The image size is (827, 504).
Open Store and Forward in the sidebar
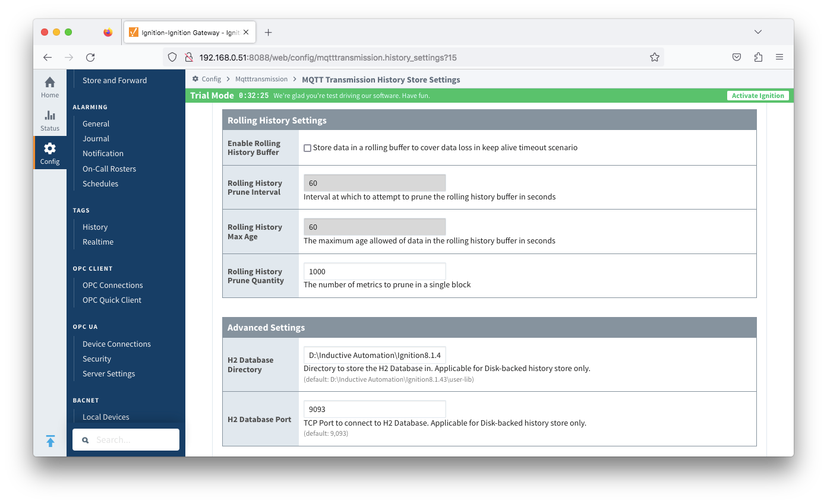115,80
